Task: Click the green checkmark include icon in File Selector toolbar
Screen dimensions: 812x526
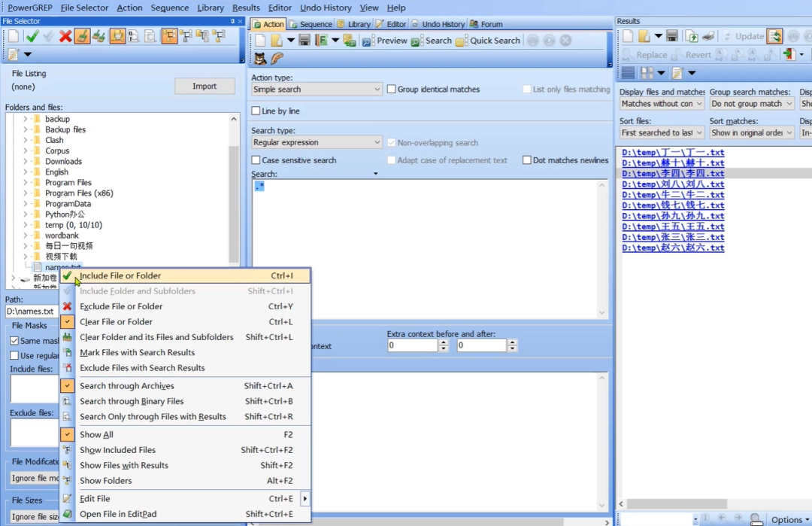Action: coord(32,36)
